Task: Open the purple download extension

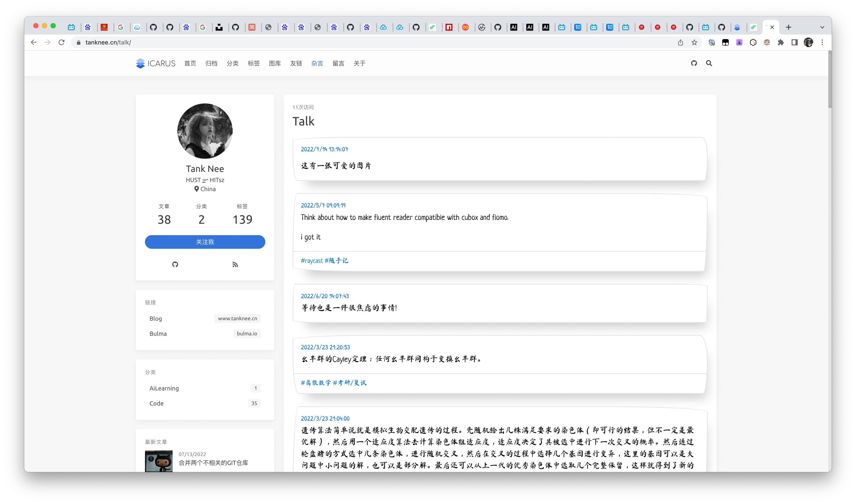Action: click(x=739, y=42)
